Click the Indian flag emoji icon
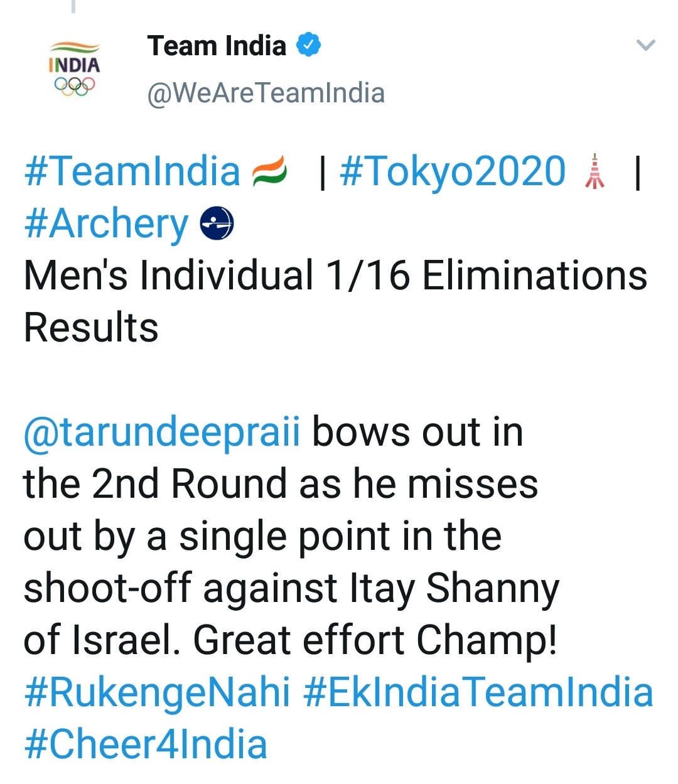Screen dimensions: 678x784 270,171
